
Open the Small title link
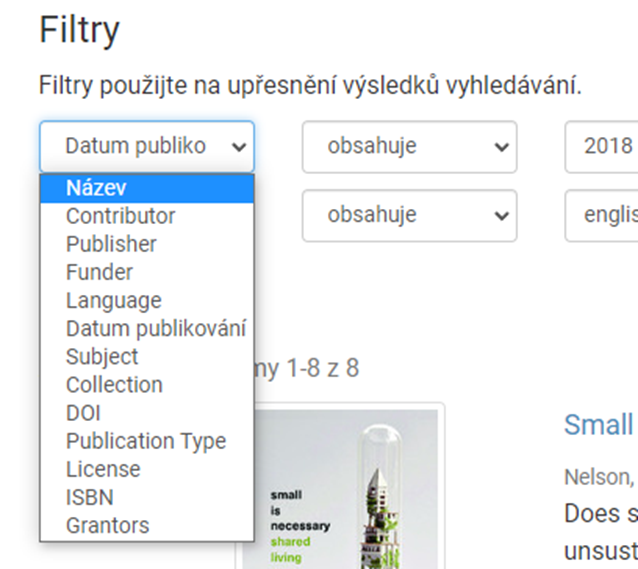[599, 425]
